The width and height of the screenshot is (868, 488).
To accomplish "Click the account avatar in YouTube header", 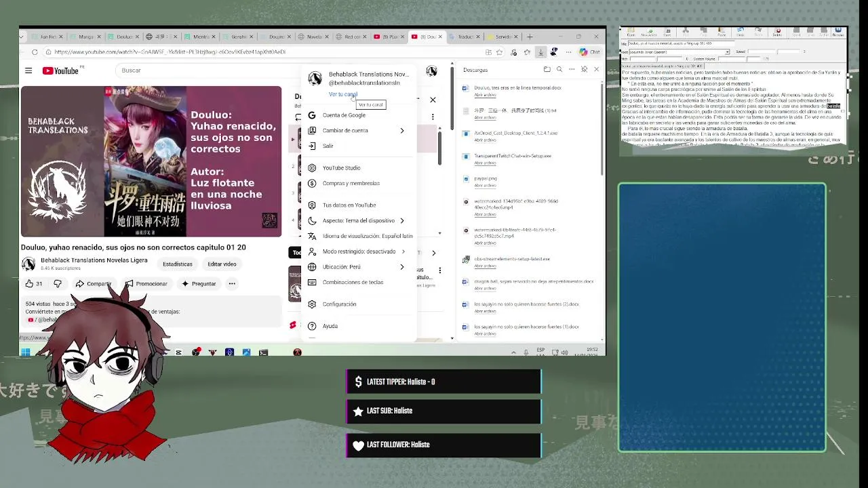I will coord(431,70).
